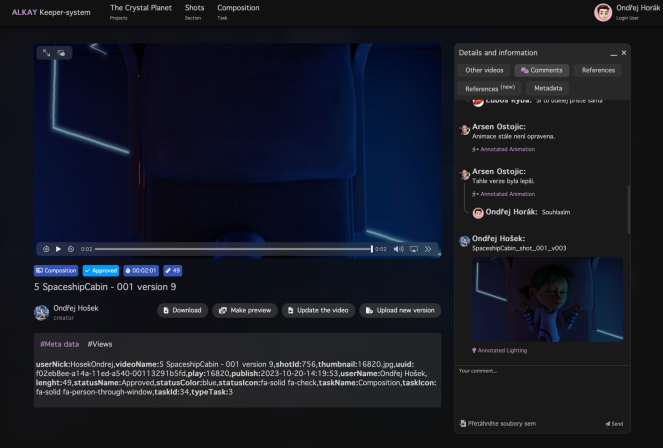The image size is (663, 448).
Task: Click Ondřej Horák reply avatar in comments
Action: pyautogui.click(x=478, y=213)
